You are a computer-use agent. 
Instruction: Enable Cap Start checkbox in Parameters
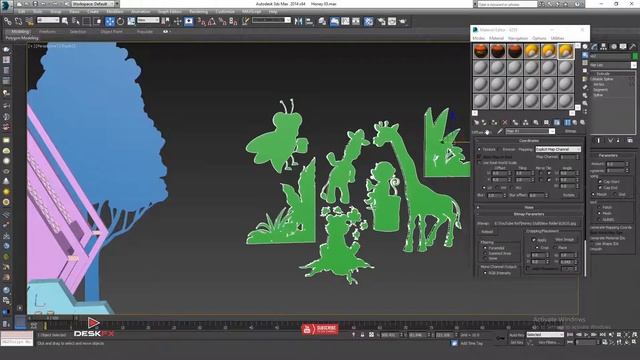coord(600,182)
